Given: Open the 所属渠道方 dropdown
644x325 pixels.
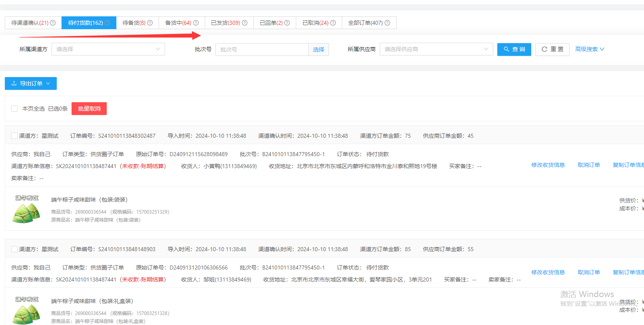Looking at the screenshot, I should (108, 49).
